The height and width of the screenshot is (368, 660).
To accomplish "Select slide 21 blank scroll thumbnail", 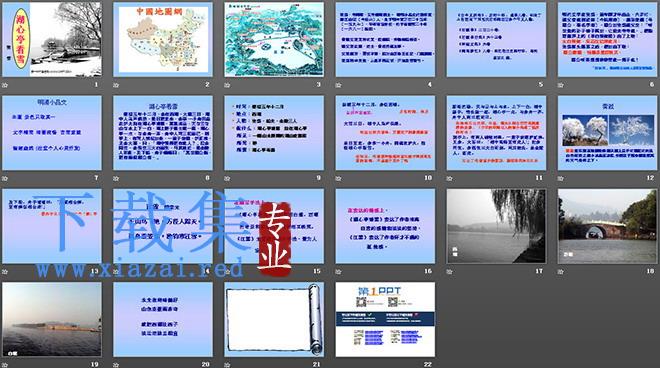I will pyautogui.click(x=274, y=320).
